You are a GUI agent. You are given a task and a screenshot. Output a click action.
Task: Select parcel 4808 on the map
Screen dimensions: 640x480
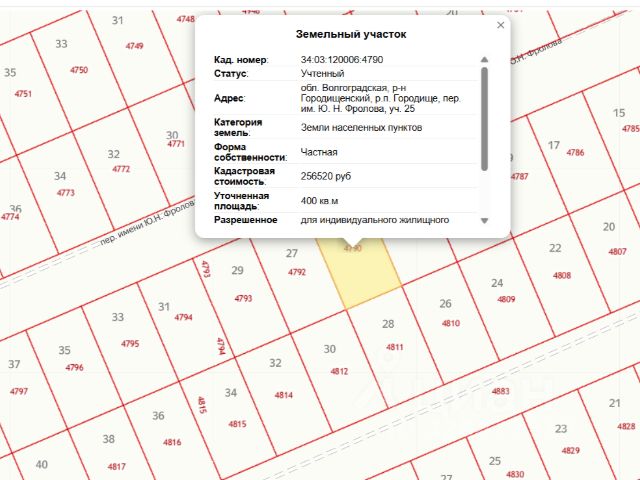click(x=562, y=276)
